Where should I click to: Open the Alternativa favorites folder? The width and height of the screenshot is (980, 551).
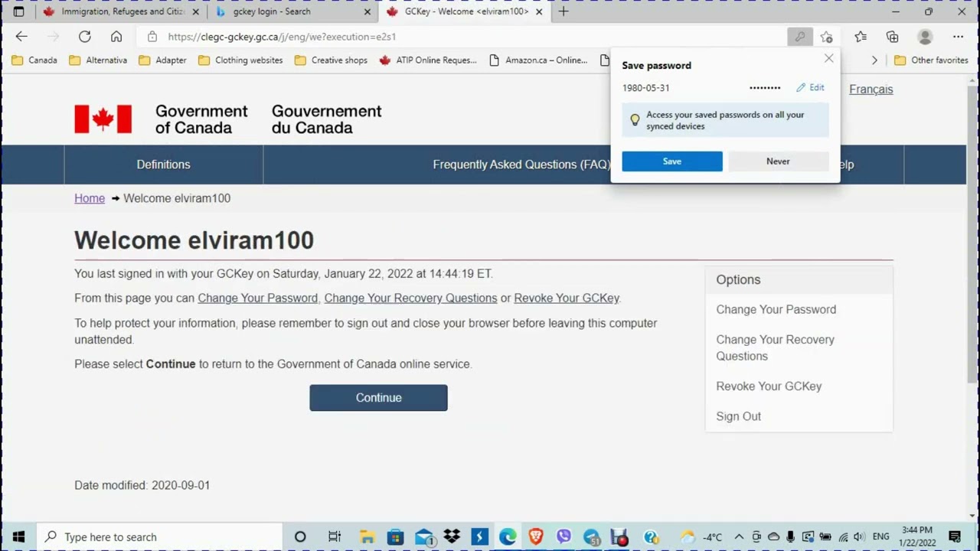[x=98, y=60]
